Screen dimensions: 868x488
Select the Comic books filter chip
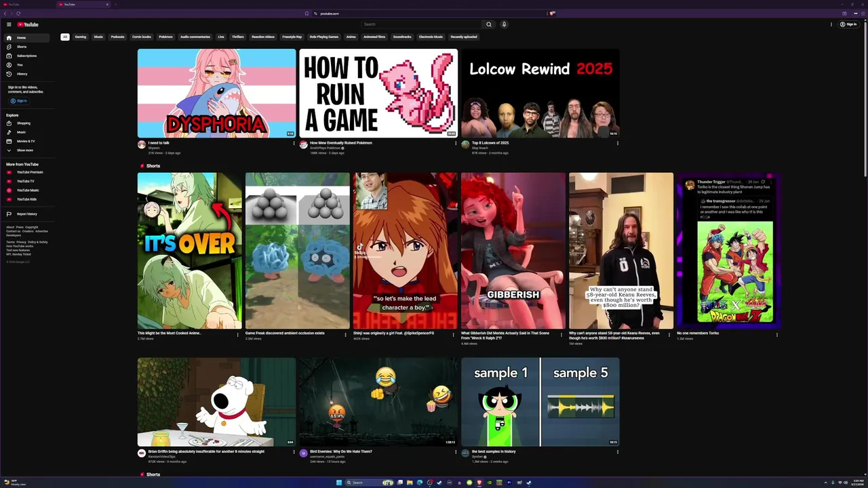tap(142, 37)
